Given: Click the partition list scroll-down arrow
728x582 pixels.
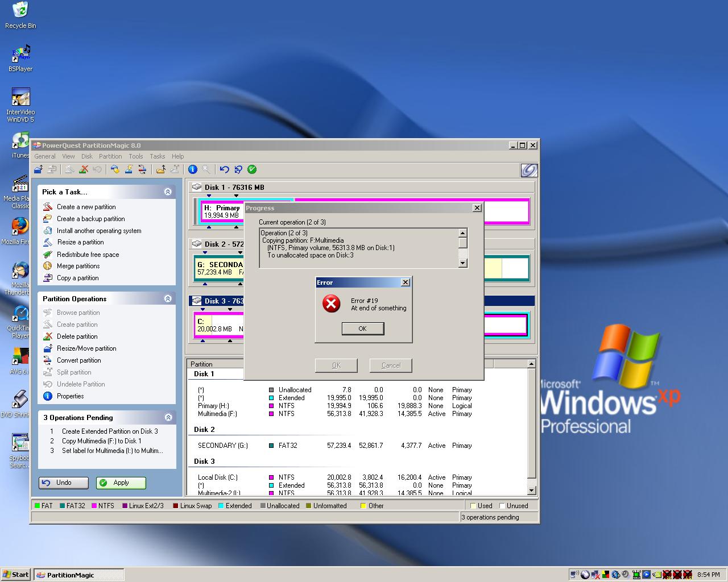Looking at the screenshot, I should [x=532, y=490].
